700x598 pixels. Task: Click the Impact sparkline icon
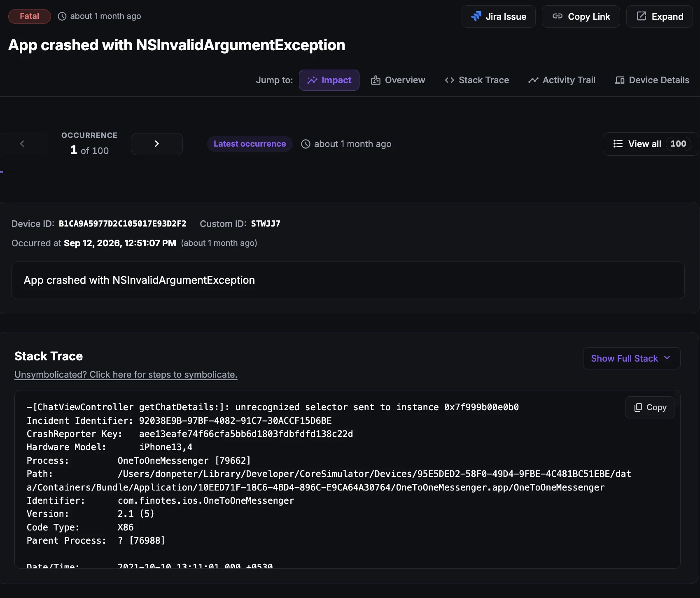pyautogui.click(x=313, y=80)
